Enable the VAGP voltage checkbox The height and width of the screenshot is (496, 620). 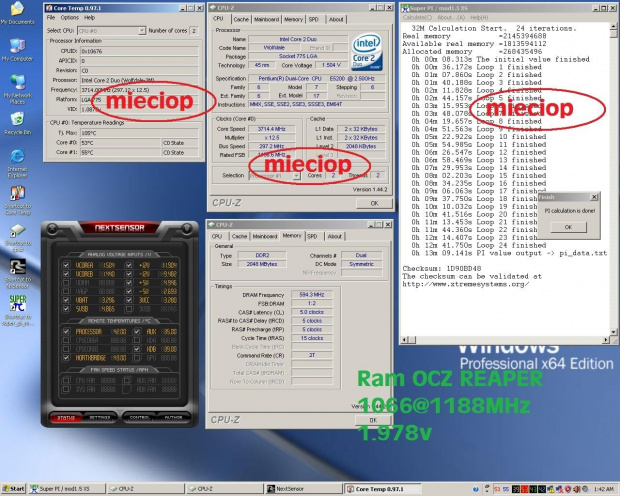[x=66, y=291]
